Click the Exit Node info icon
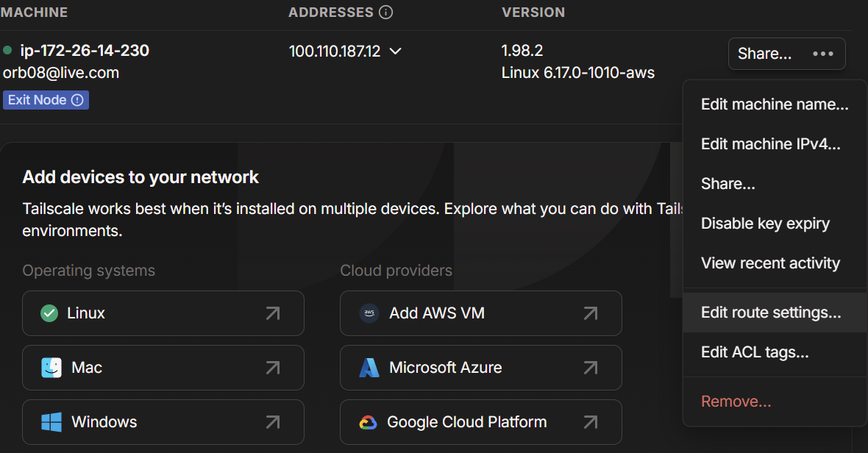Viewport: 868px width, 453px height. coord(77,100)
